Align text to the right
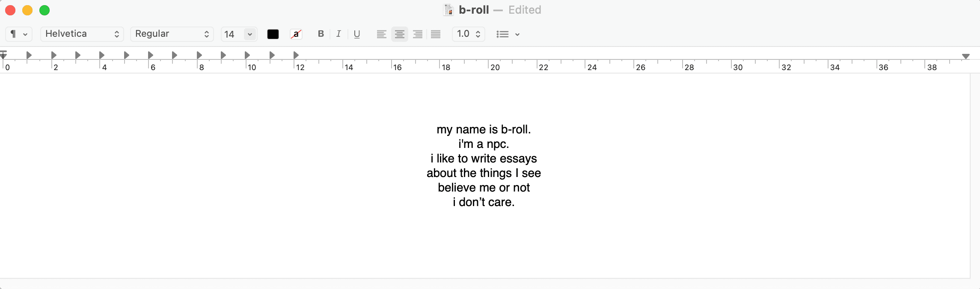Viewport: 980px width, 289px height. 418,34
